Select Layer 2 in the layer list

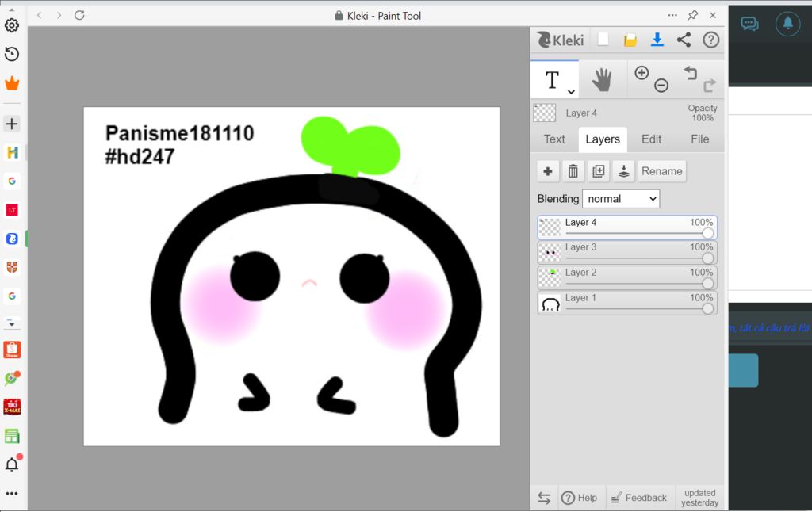click(x=627, y=278)
